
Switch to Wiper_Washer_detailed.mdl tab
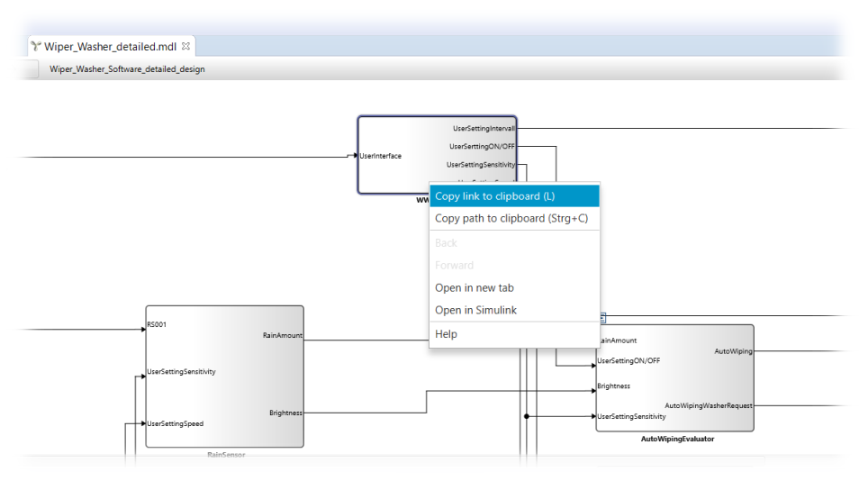pyautogui.click(x=110, y=47)
